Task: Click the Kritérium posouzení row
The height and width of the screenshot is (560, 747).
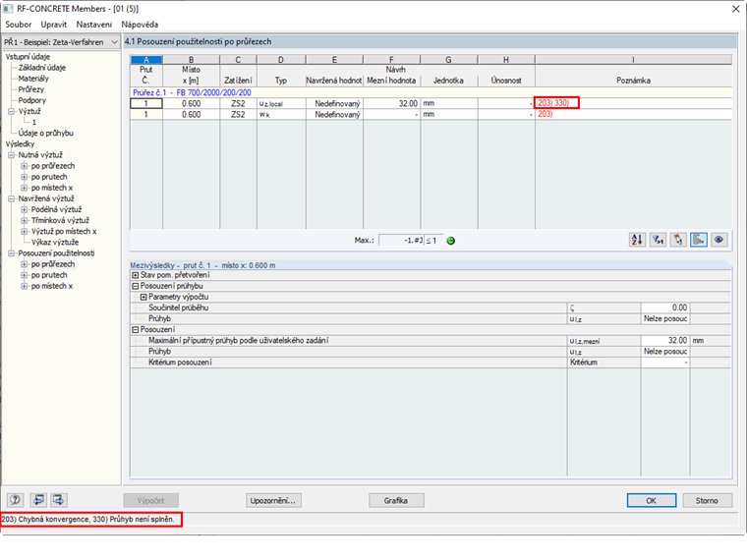Action: [431, 363]
